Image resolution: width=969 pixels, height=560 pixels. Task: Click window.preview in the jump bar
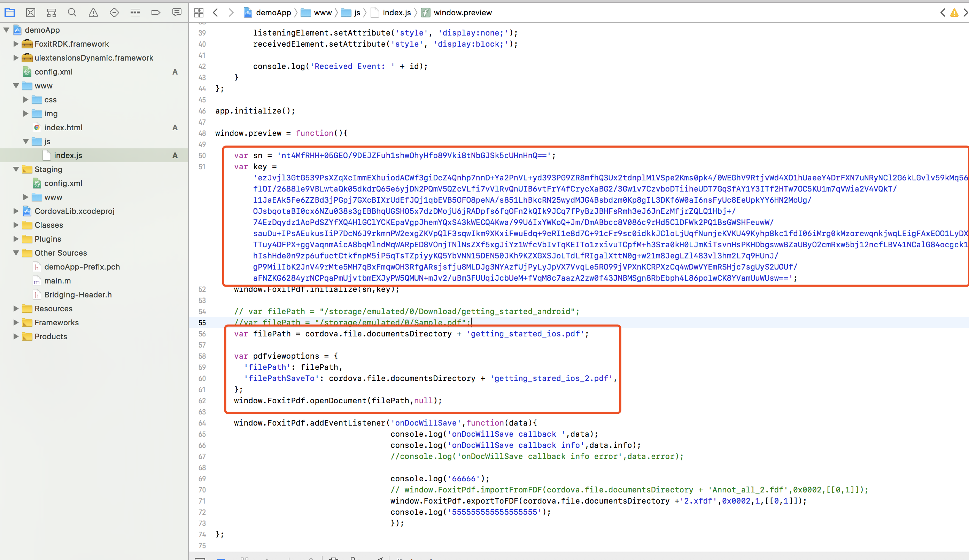tap(462, 13)
